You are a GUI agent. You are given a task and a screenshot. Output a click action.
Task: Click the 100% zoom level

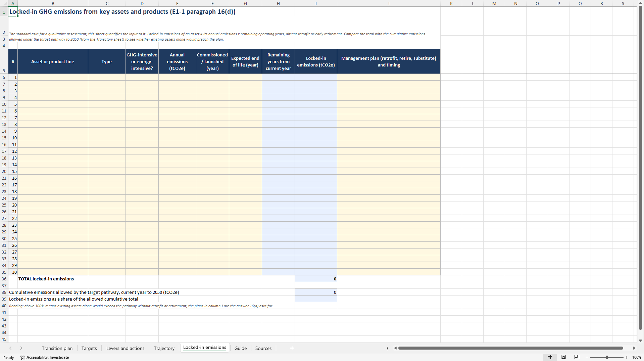point(637,357)
